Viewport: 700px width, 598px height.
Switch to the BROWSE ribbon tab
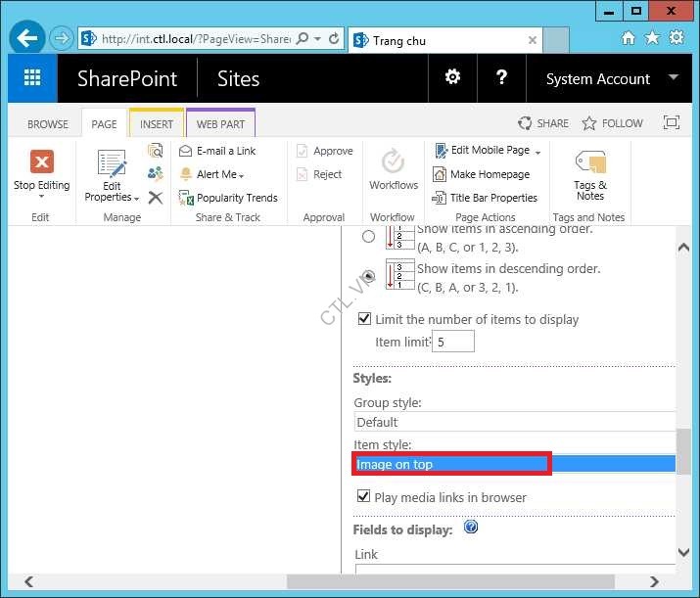(x=48, y=124)
